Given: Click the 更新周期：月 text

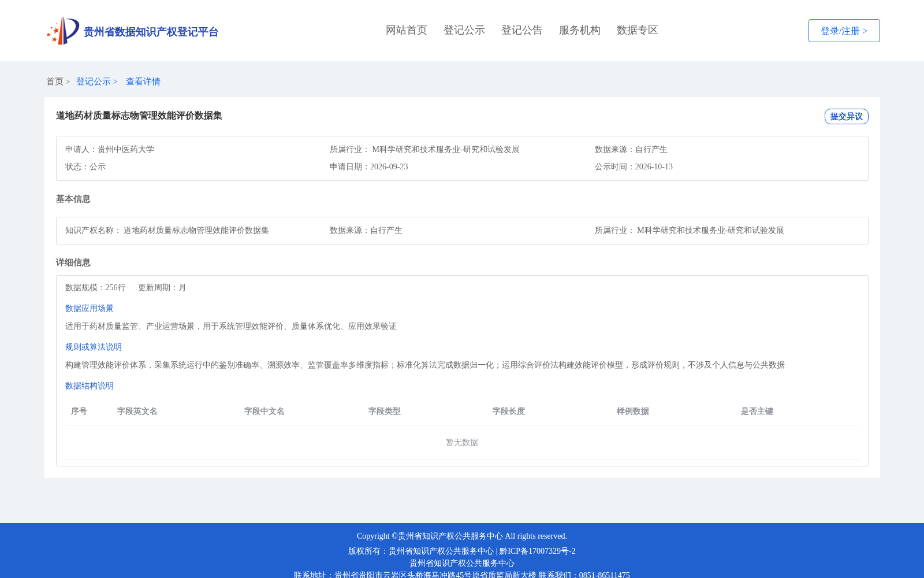Looking at the screenshot, I should tap(162, 287).
